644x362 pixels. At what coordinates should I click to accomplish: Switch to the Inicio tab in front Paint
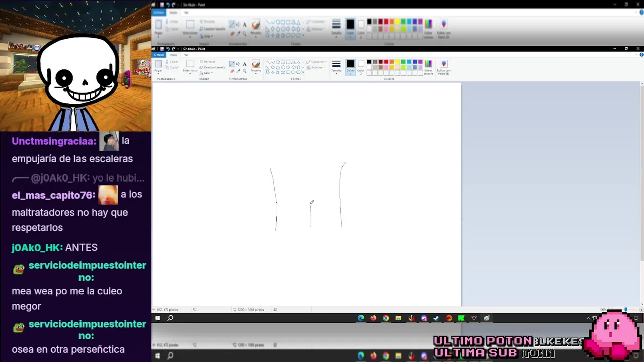tap(173, 55)
